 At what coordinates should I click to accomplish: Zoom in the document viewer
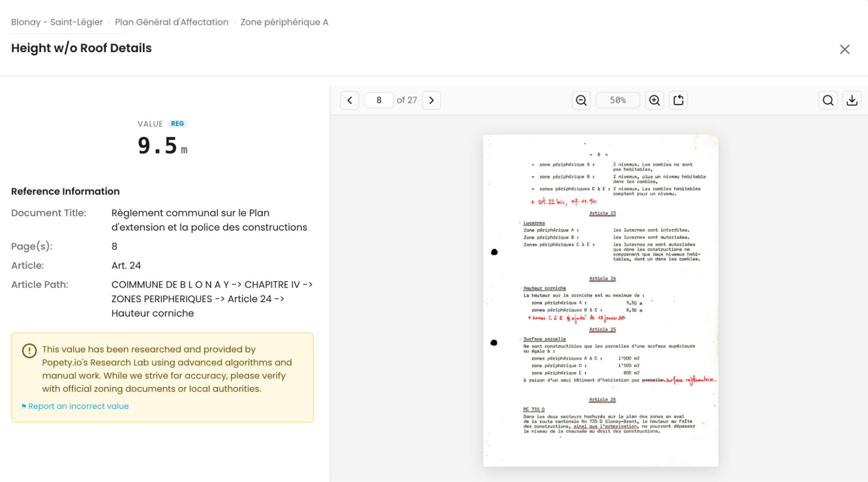click(654, 100)
